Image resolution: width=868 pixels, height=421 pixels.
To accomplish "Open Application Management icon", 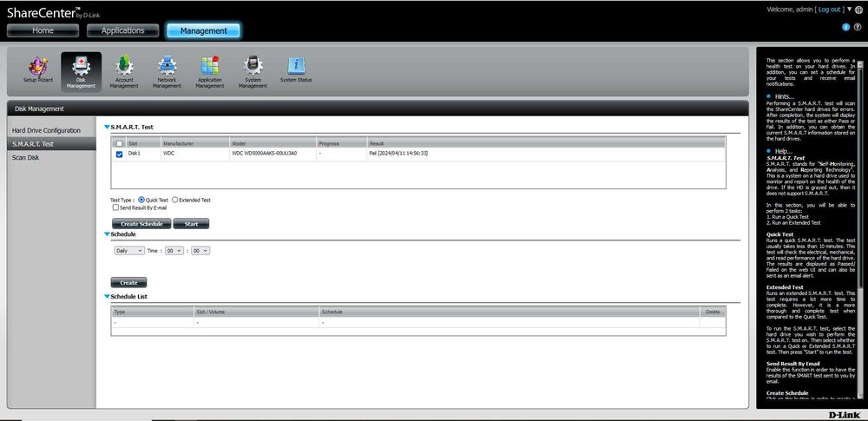I will pos(210,72).
